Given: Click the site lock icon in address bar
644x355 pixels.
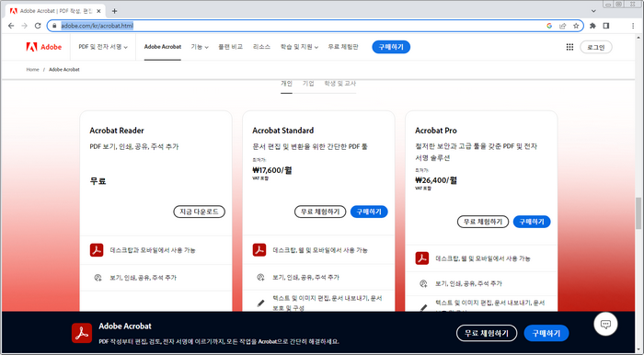Looking at the screenshot, I should pos(54,26).
